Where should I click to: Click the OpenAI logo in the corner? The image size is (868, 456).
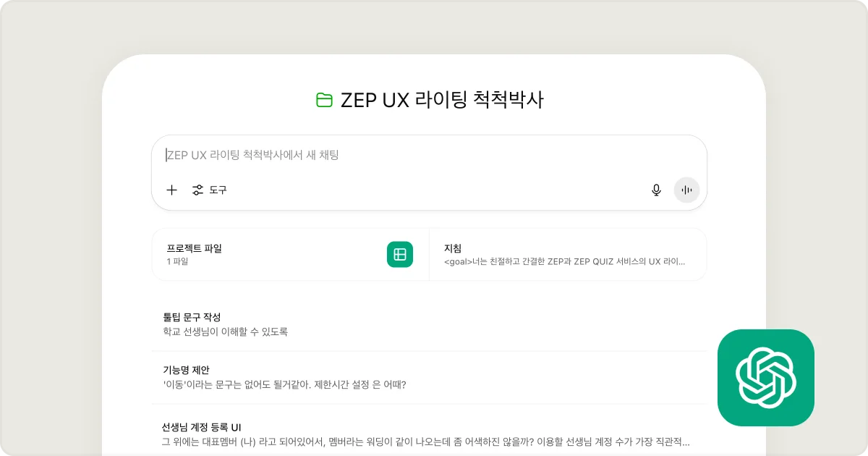pos(767,378)
